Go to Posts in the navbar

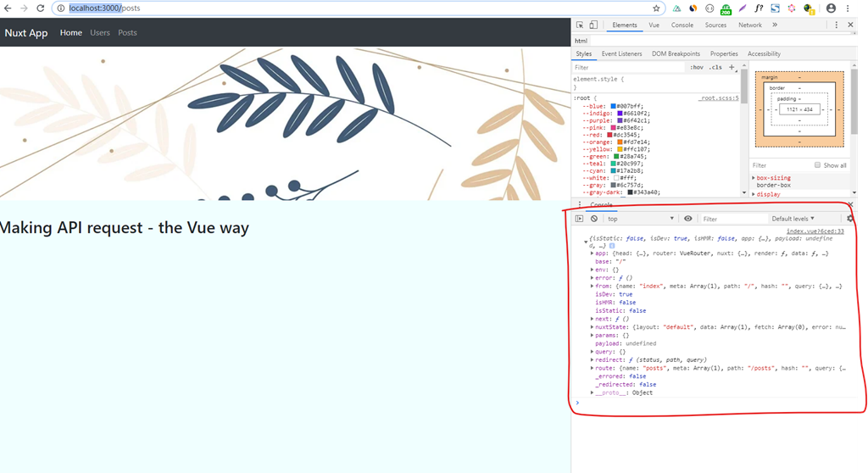click(x=127, y=33)
